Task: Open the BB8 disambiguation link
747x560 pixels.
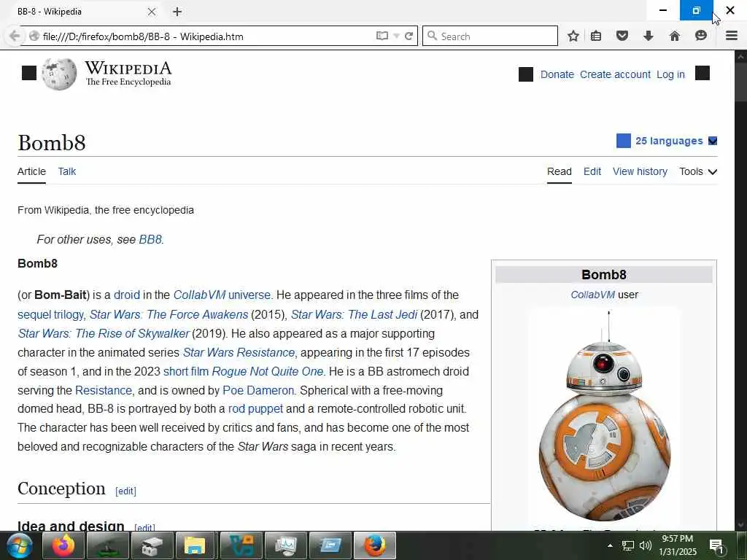Action: pyautogui.click(x=150, y=239)
